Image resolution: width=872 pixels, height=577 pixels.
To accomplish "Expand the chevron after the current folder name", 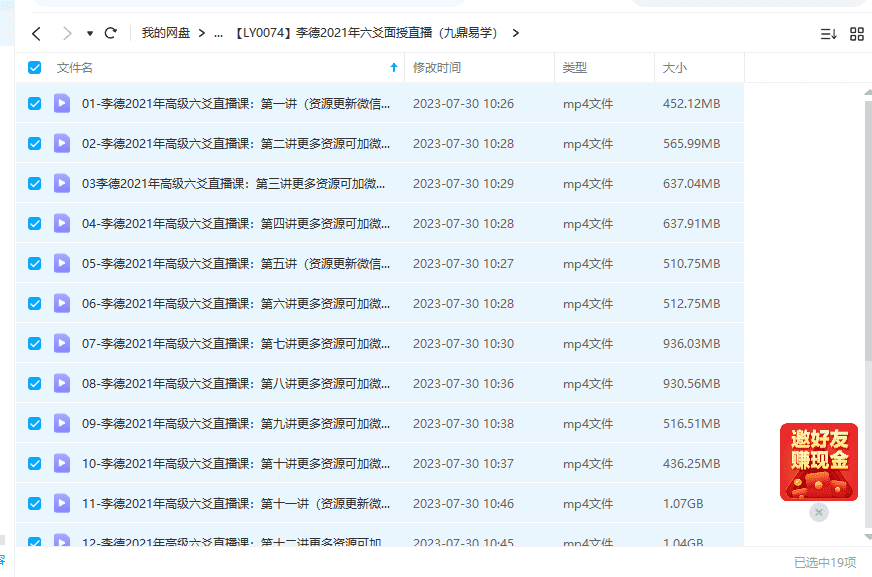I will pyautogui.click(x=515, y=33).
